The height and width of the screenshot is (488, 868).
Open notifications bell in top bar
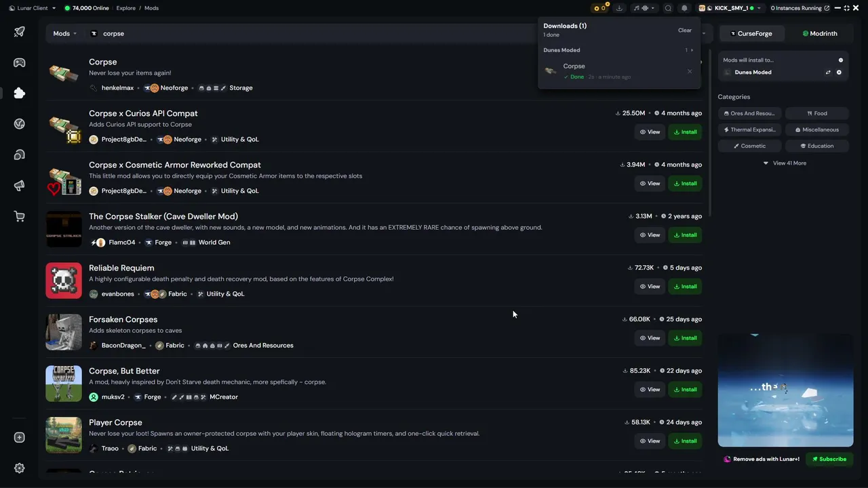tap(684, 8)
